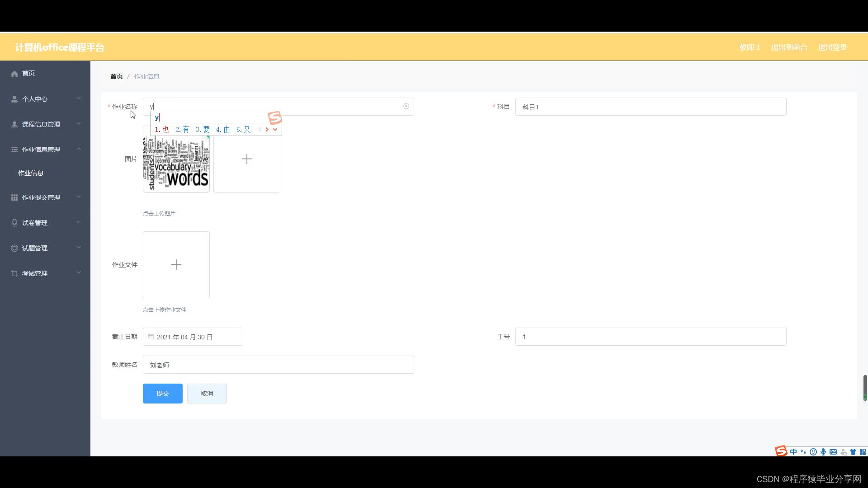Click the 首页 home icon in sidebar

tap(14, 74)
